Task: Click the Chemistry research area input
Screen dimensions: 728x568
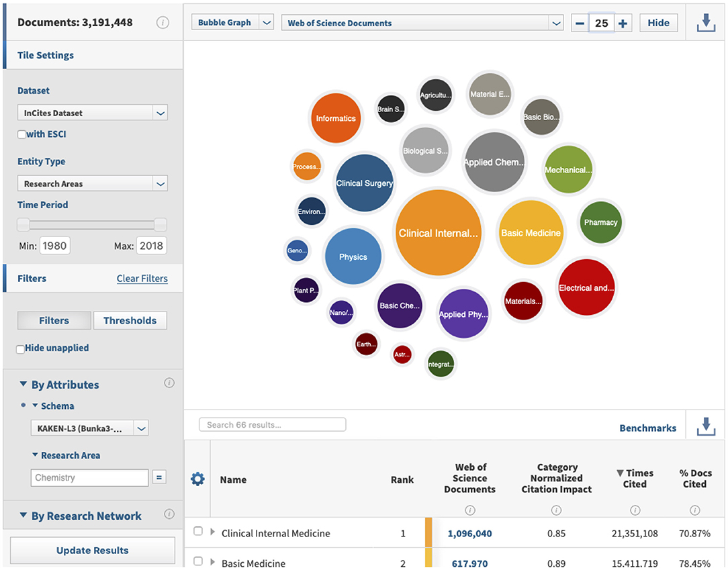Action: (89, 477)
